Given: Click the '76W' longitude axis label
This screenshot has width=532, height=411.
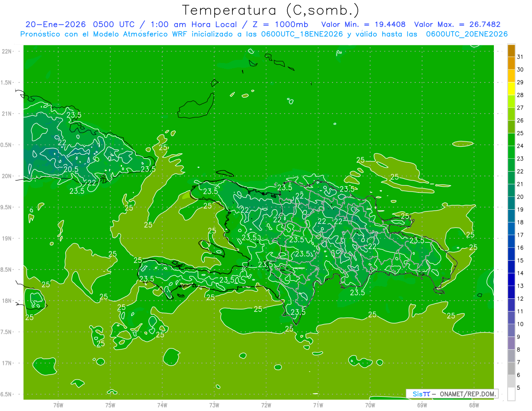Looking at the screenshot, I should (58, 405).
